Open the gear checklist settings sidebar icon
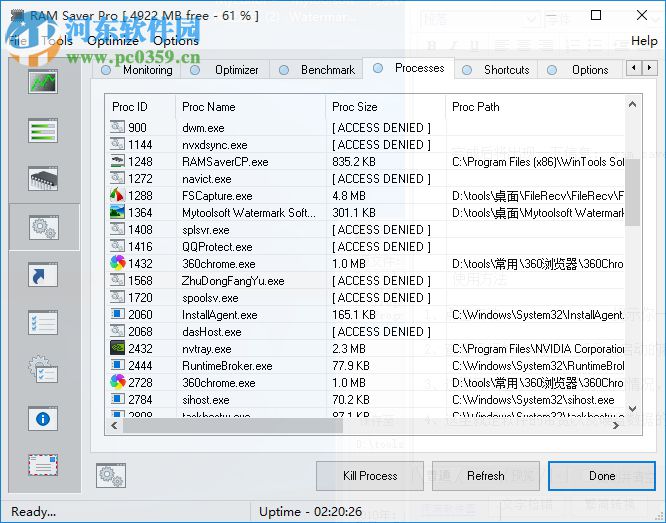 [43, 370]
